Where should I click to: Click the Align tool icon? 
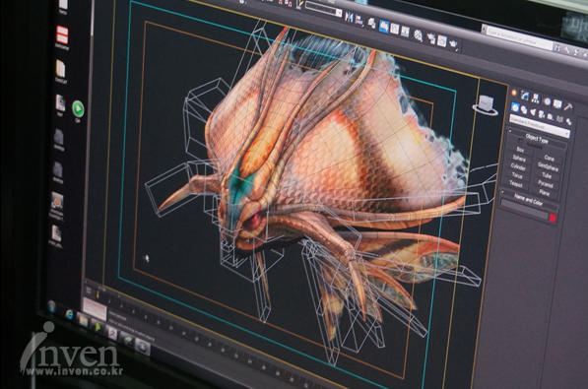coord(359,21)
